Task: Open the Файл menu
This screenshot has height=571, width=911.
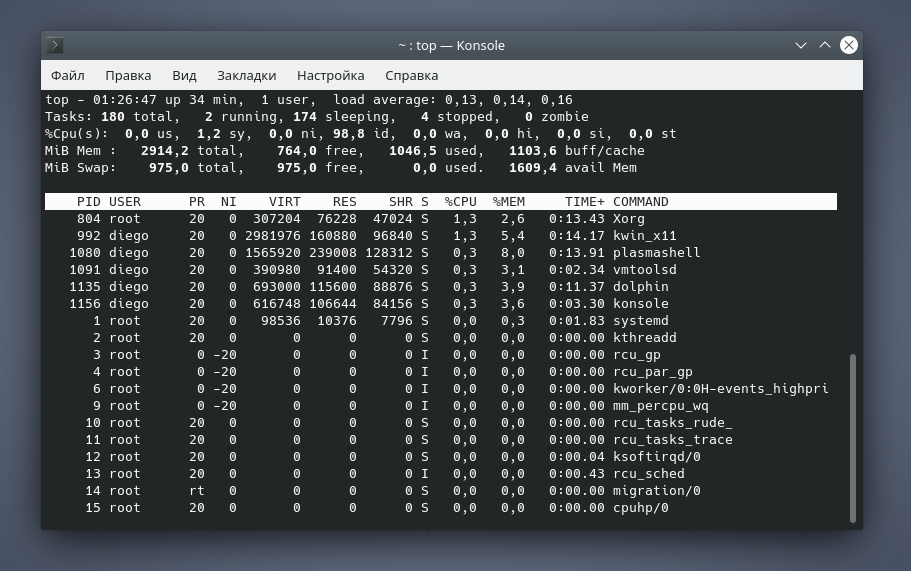Action: coord(68,75)
